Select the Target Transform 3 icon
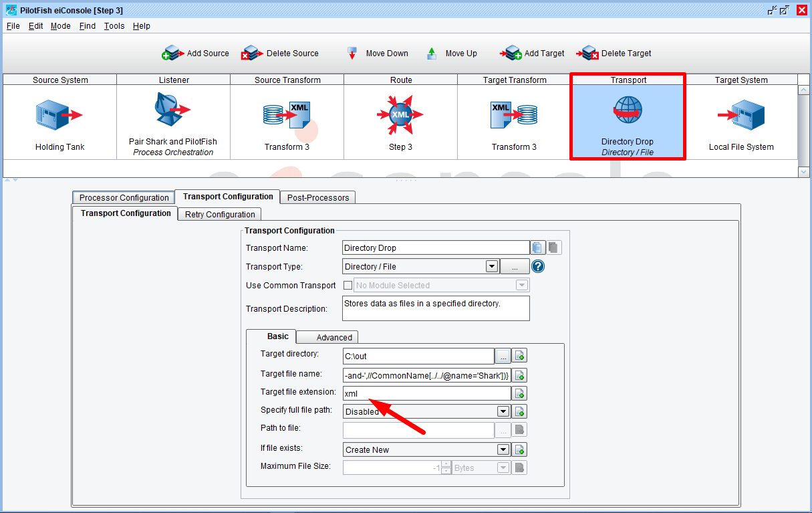 coord(514,115)
